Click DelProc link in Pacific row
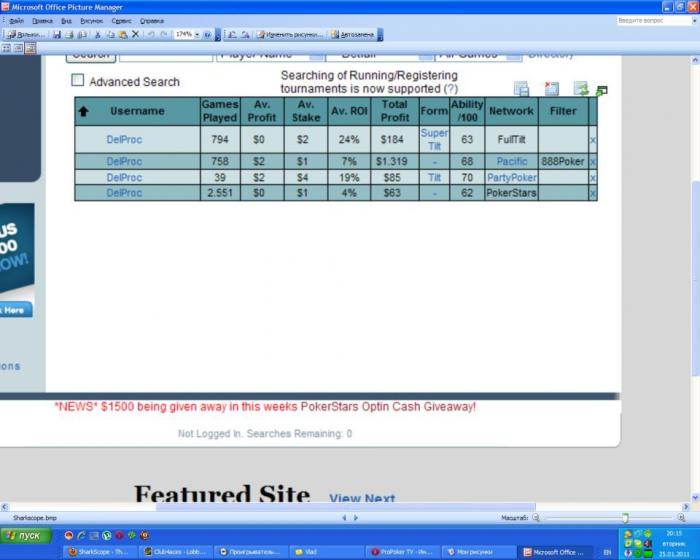700x560 pixels. (x=124, y=161)
